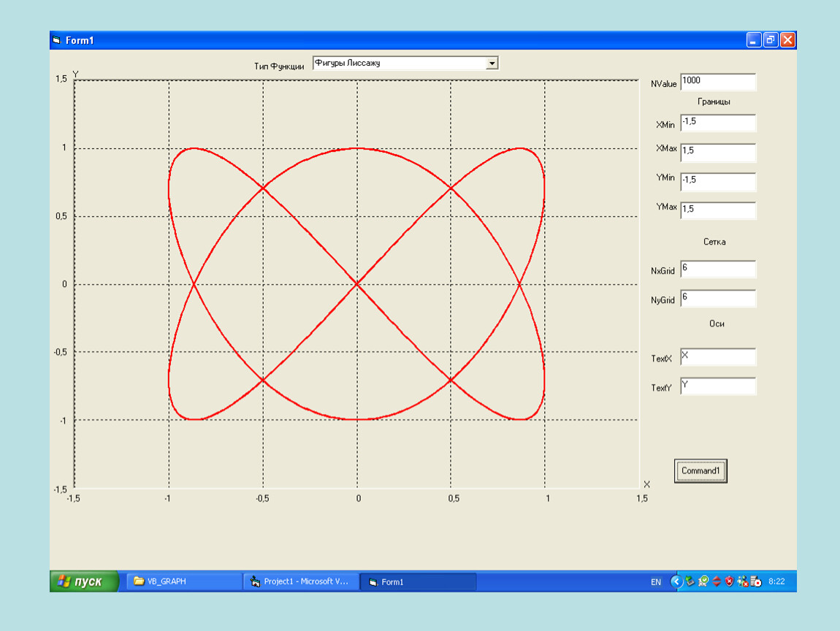Click the X-axis tick label -0,5
This screenshot has height=631, width=840.
pos(262,499)
